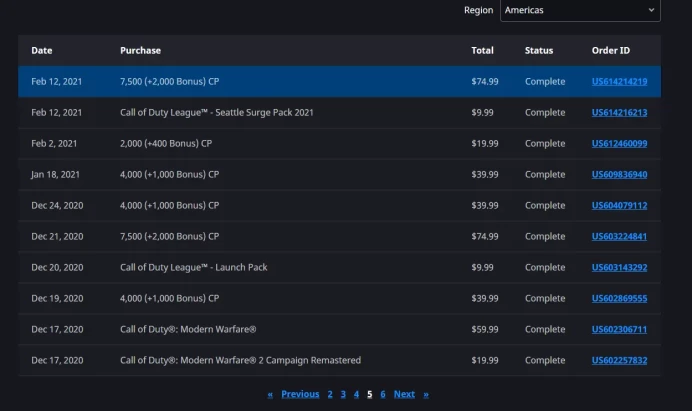This screenshot has height=411, width=692.
Task: Click the Order ID column header
Action: [611, 50]
